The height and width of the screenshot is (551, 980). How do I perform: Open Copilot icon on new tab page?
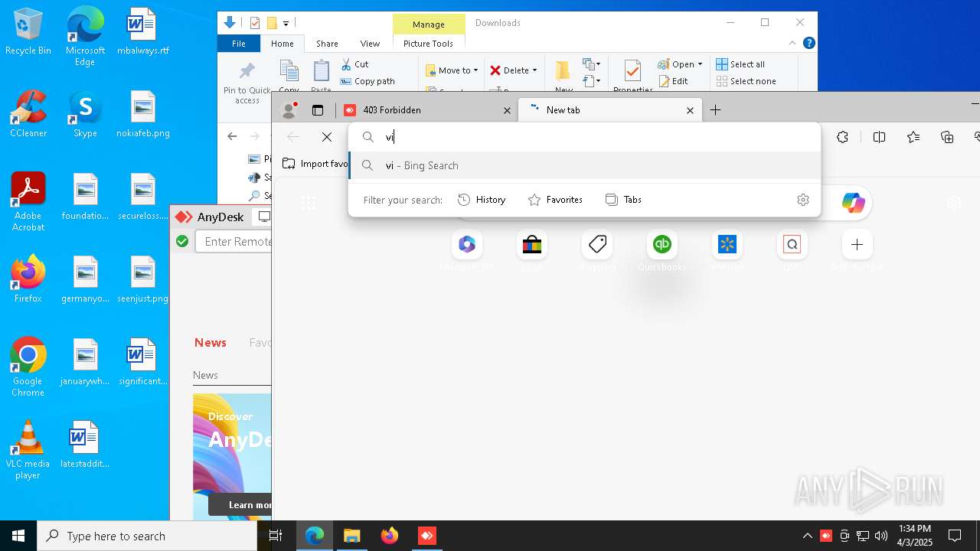[853, 203]
